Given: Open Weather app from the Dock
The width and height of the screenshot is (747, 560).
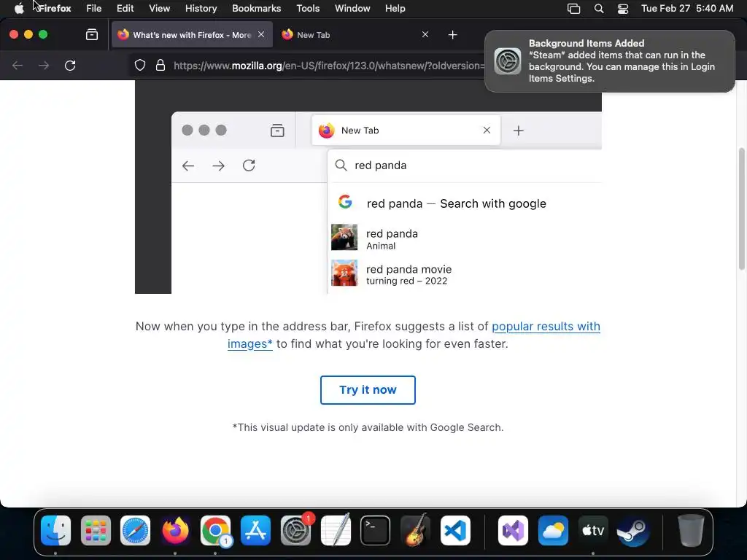Looking at the screenshot, I should [553, 531].
